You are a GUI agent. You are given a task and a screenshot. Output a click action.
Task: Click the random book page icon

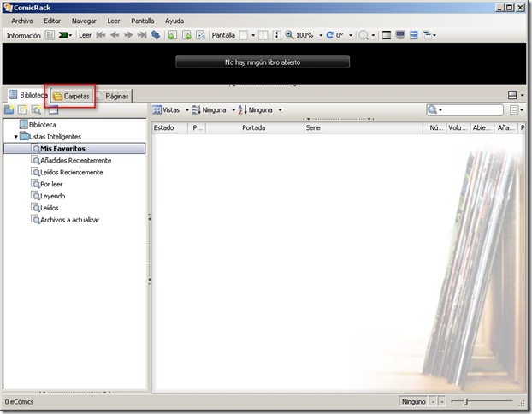point(200,35)
